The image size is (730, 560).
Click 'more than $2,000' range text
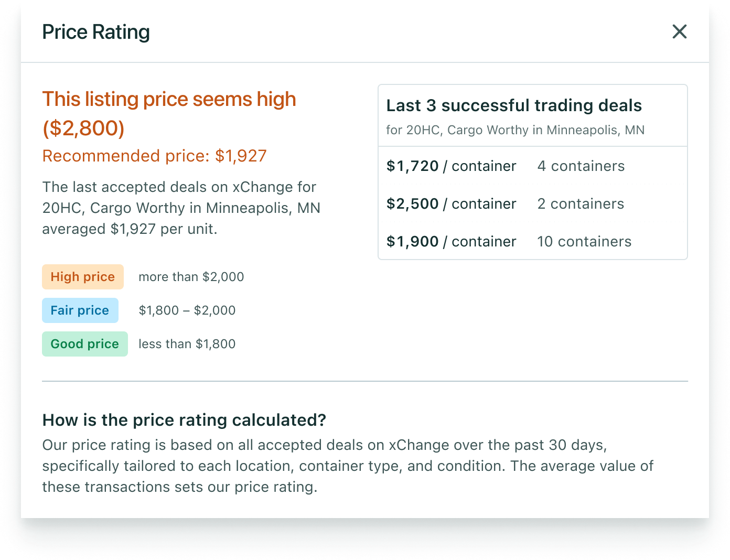pyautogui.click(x=191, y=277)
